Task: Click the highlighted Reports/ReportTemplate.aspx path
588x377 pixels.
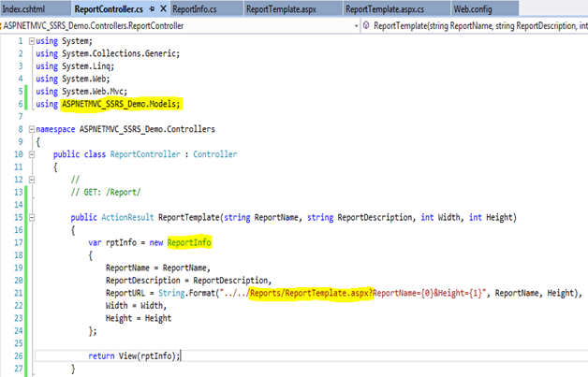Action: pyautogui.click(x=311, y=293)
